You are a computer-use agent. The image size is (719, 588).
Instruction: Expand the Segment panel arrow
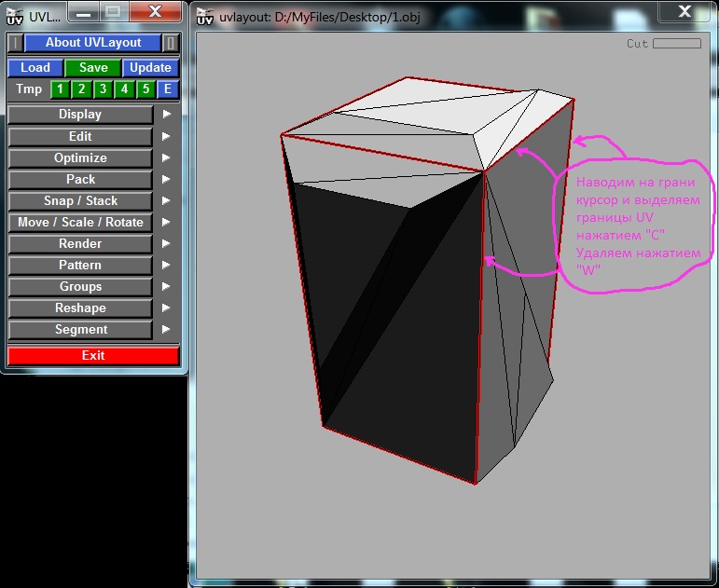pos(167,330)
